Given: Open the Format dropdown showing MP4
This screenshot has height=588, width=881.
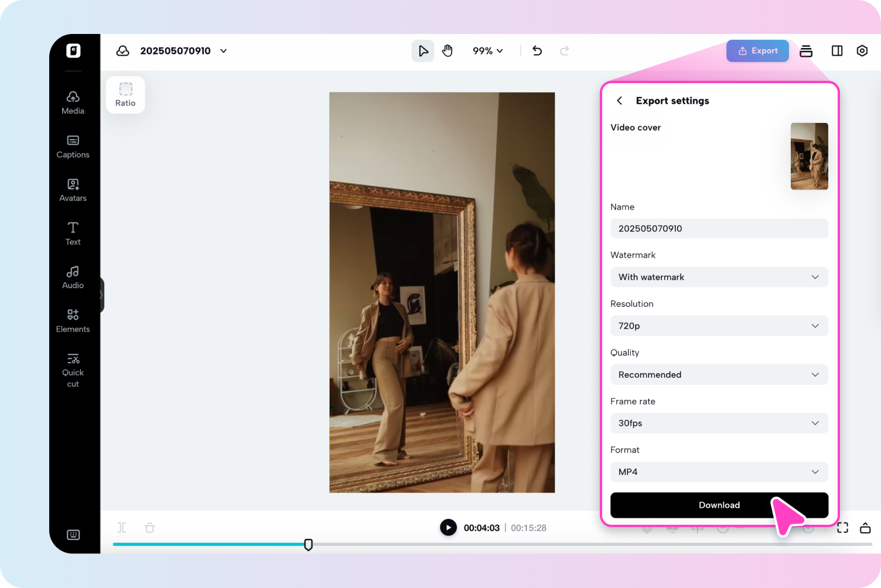Looking at the screenshot, I should [719, 472].
